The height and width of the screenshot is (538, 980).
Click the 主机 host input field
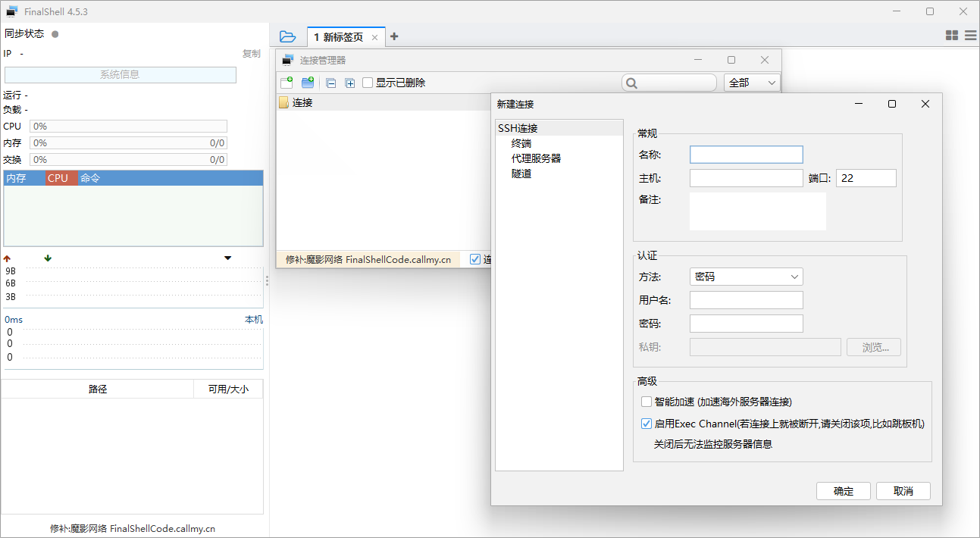click(746, 178)
